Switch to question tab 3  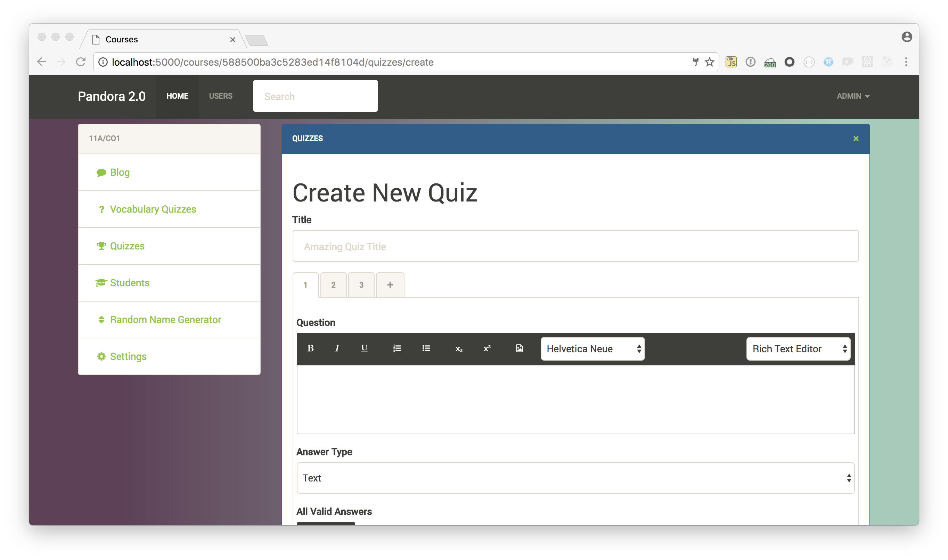coord(361,285)
